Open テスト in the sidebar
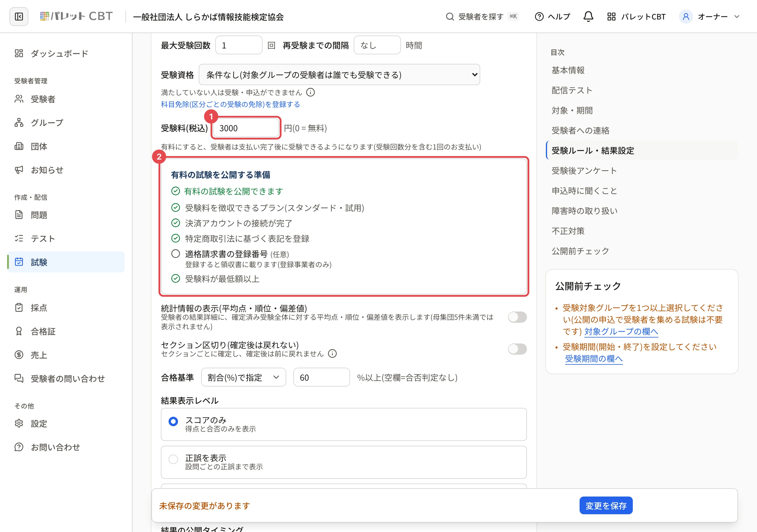This screenshot has height=532, width=757. point(66,239)
